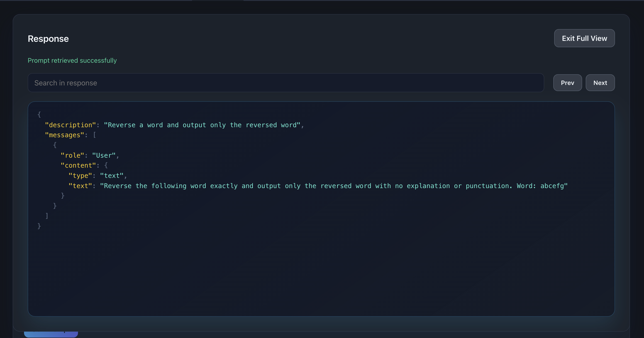Click the 'Prompt retrieved successfully' status message

click(x=72, y=61)
